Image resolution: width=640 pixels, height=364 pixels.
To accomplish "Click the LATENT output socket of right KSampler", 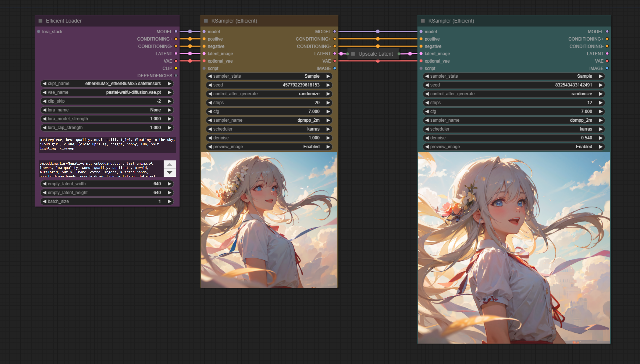I will click(607, 53).
